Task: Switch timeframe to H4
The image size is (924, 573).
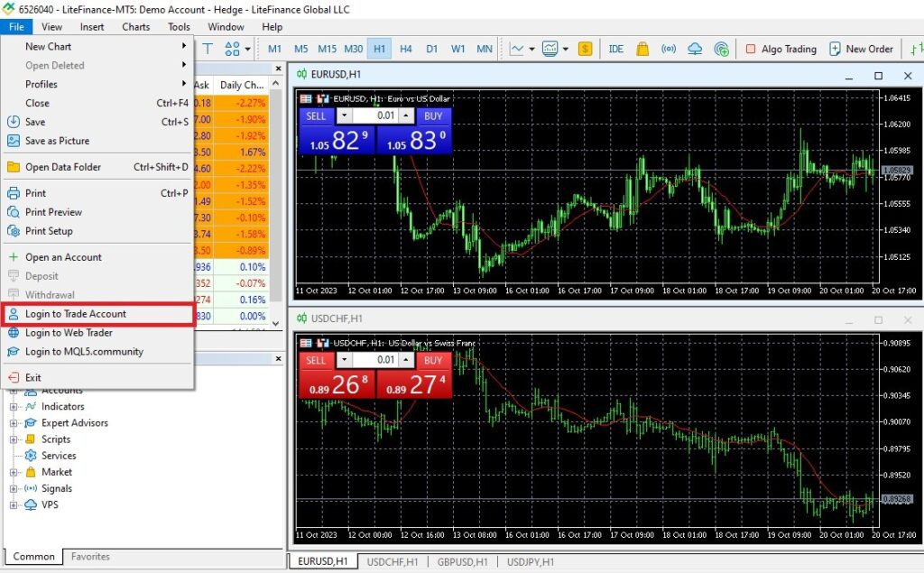Action: pyautogui.click(x=406, y=49)
